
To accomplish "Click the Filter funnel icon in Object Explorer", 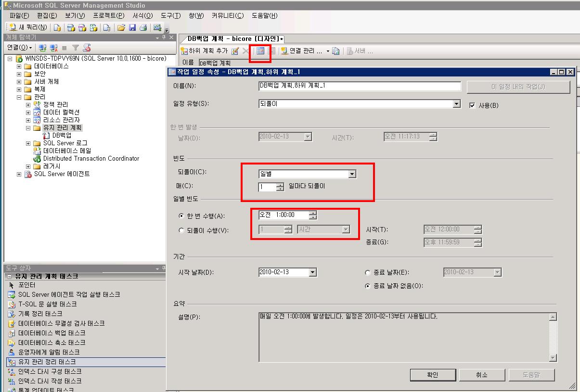I will pos(75,48).
